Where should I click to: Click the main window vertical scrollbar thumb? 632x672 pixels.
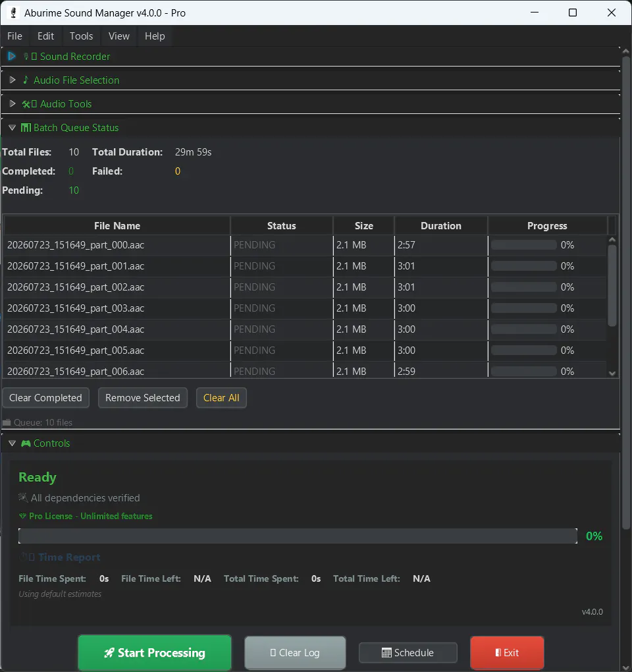[x=627, y=293]
